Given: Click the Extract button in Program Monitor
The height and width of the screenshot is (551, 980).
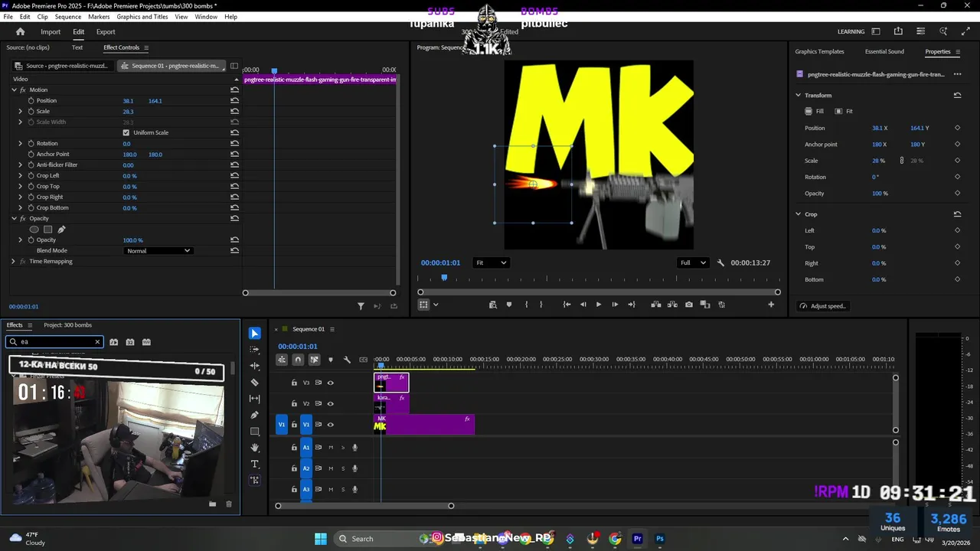Looking at the screenshot, I should tap(672, 305).
